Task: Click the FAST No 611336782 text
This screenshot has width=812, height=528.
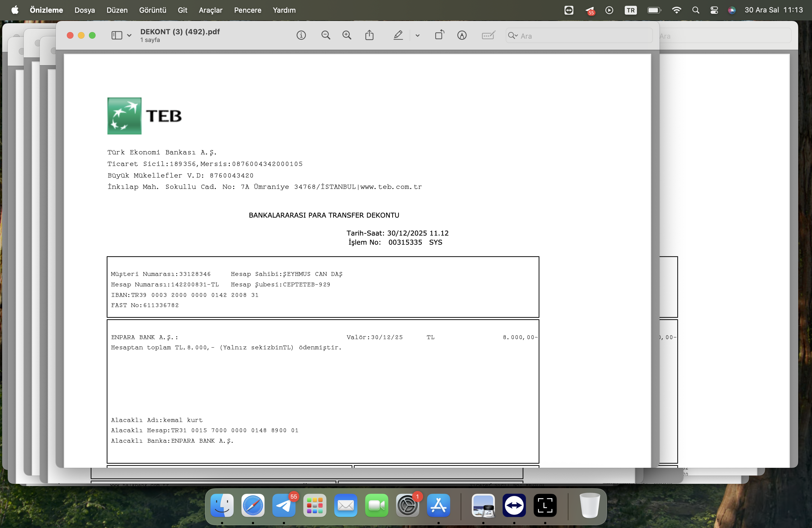Action: [x=145, y=305]
